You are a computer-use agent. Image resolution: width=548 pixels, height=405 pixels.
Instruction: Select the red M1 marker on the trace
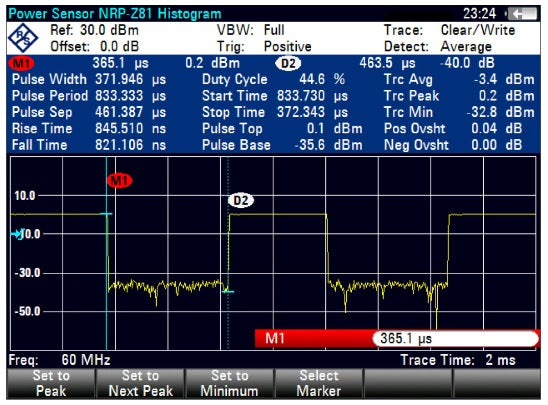click(120, 180)
